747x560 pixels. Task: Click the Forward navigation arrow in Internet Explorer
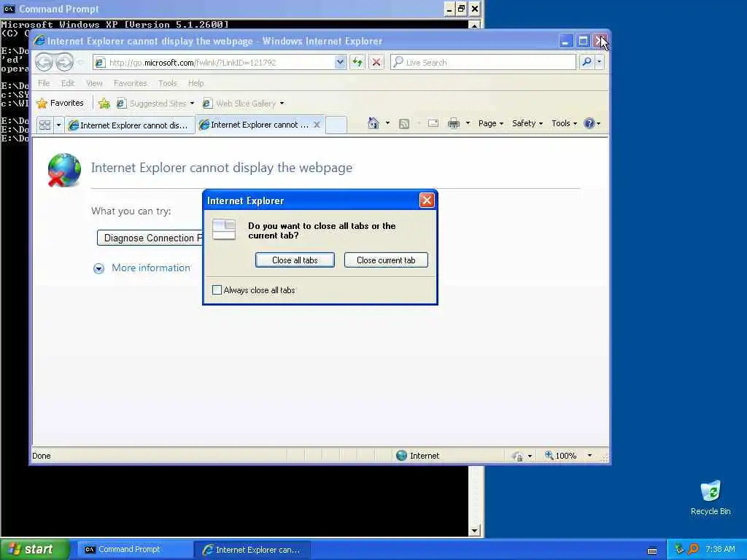(64, 62)
